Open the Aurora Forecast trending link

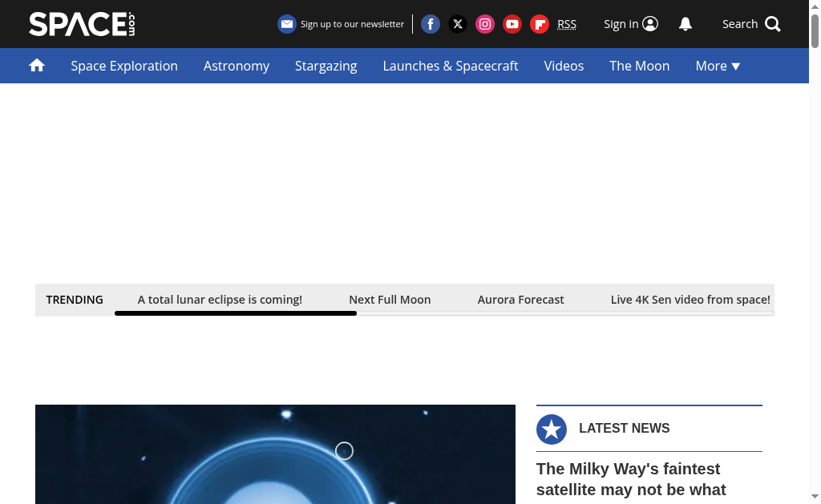tap(520, 300)
